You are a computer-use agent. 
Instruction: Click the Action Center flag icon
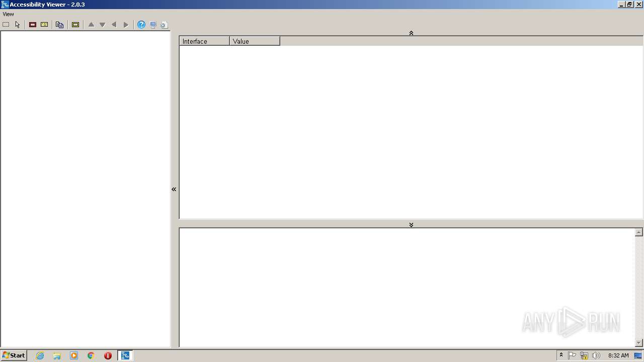[x=572, y=355]
